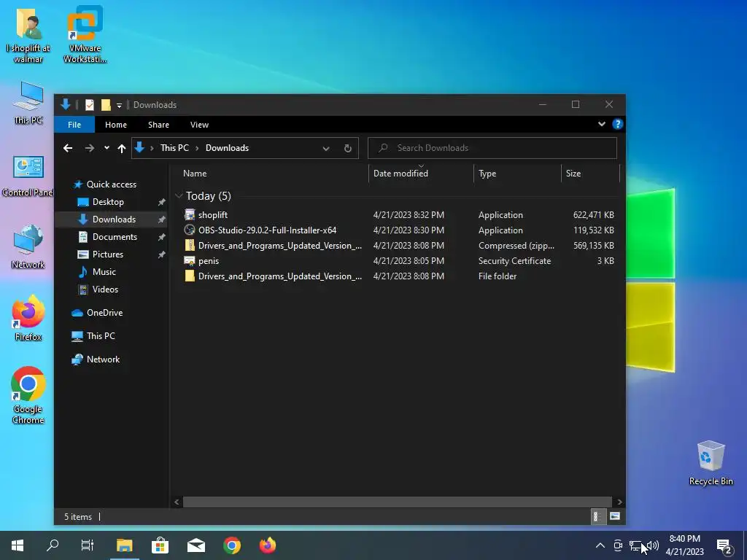Open the notification action center
The height and width of the screenshot is (560, 747).
tap(724, 546)
